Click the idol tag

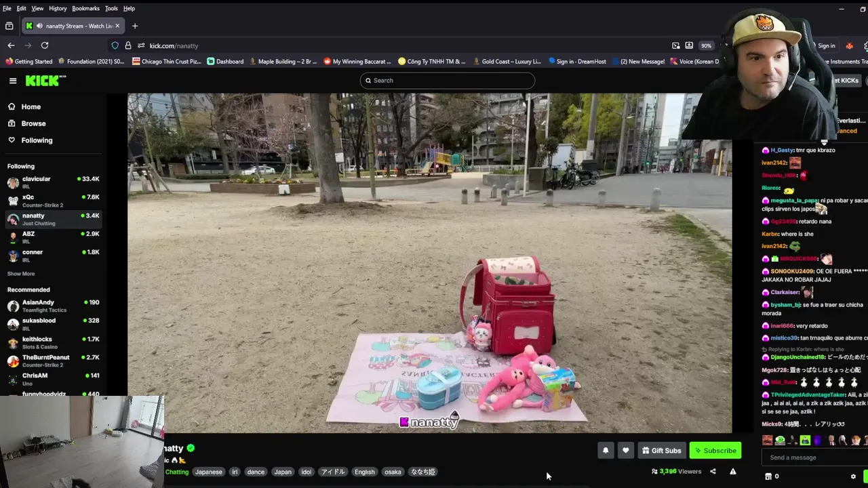point(306,472)
